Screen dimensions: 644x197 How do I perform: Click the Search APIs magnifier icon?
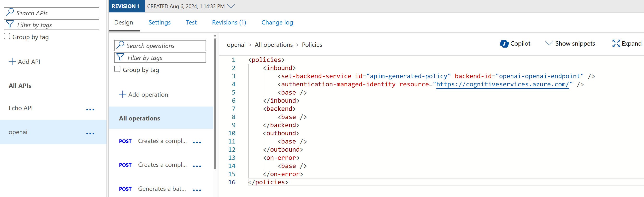point(10,12)
